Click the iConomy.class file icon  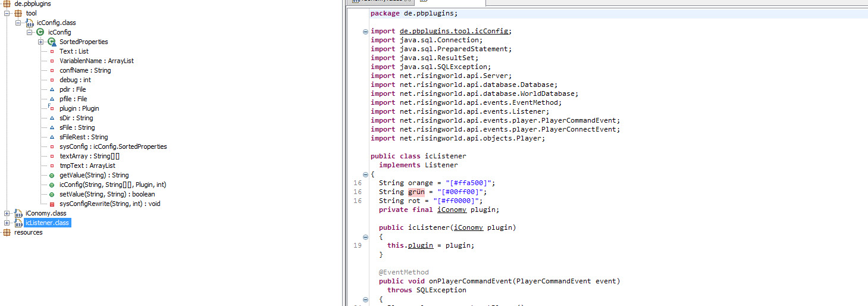pos(18,213)
